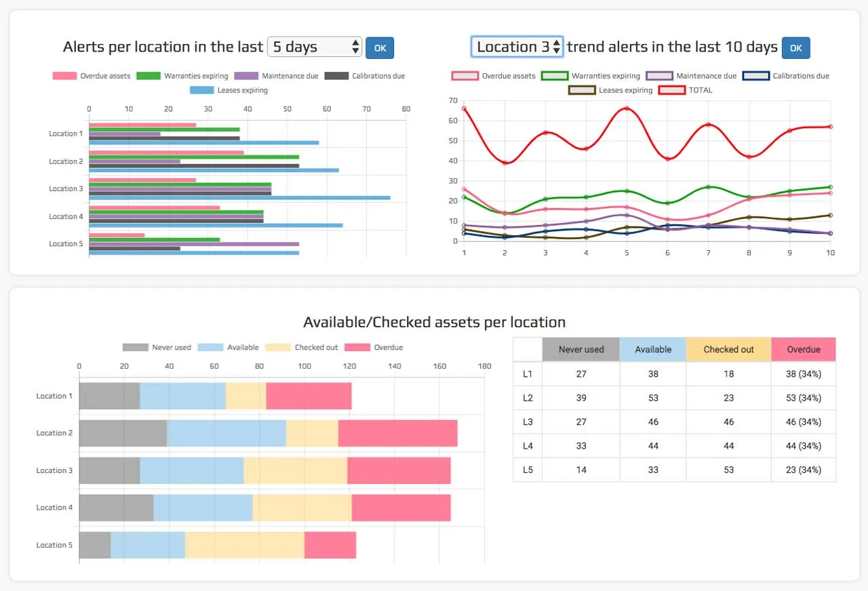The image size is (868, 591).
Task: Click 'Available/Checked assets per location' heading
Action: pos(434,323)
